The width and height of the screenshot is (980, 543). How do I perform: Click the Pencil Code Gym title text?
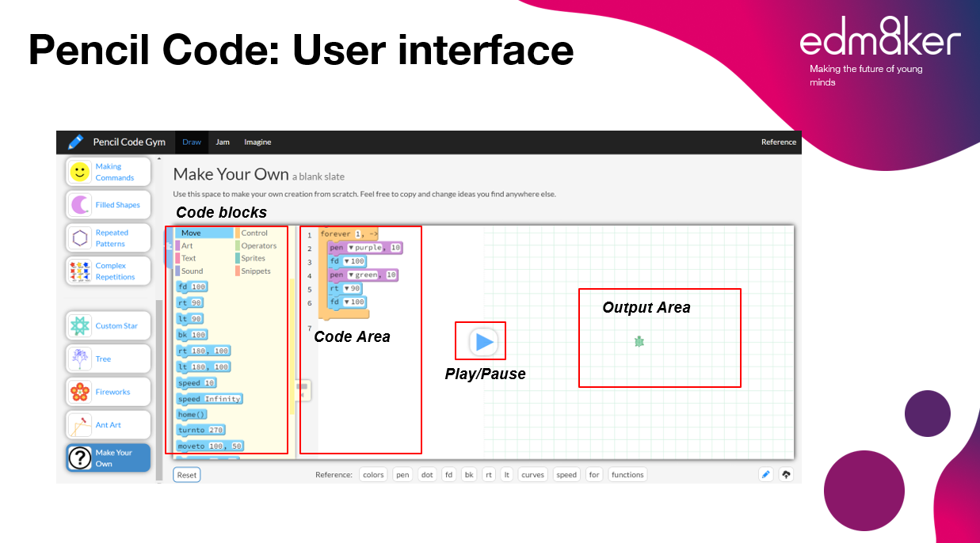point(129,142)
